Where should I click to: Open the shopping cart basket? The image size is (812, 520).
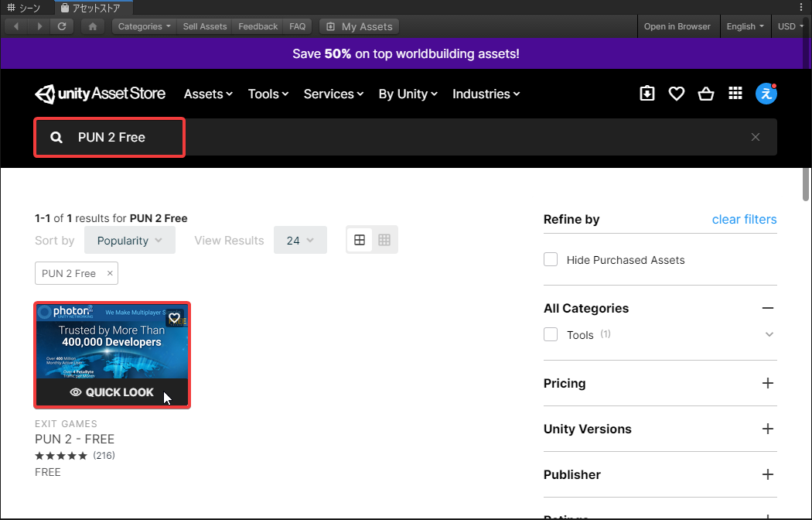706,94
